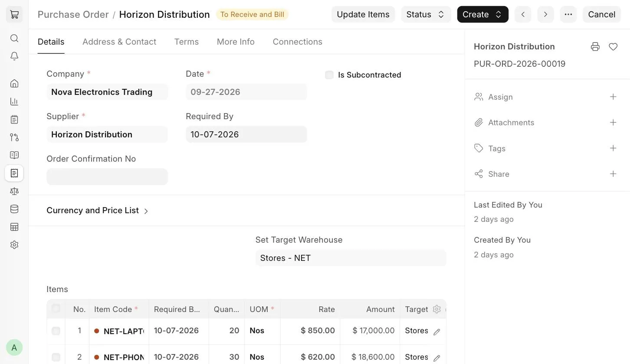Switch to Terms tab

(187, 42)
